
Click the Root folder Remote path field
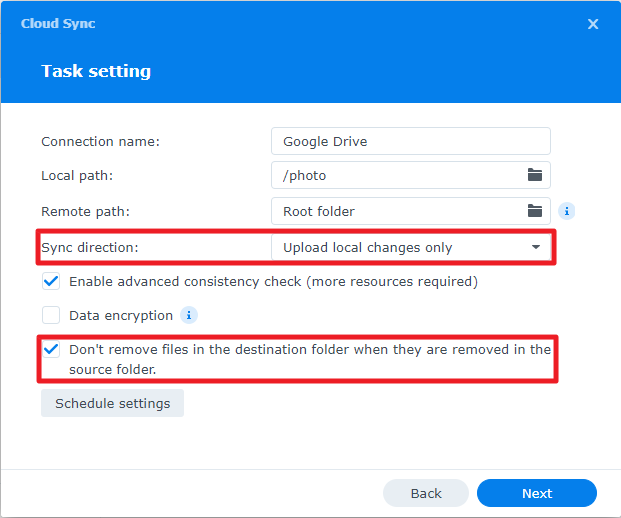[400, 211]
